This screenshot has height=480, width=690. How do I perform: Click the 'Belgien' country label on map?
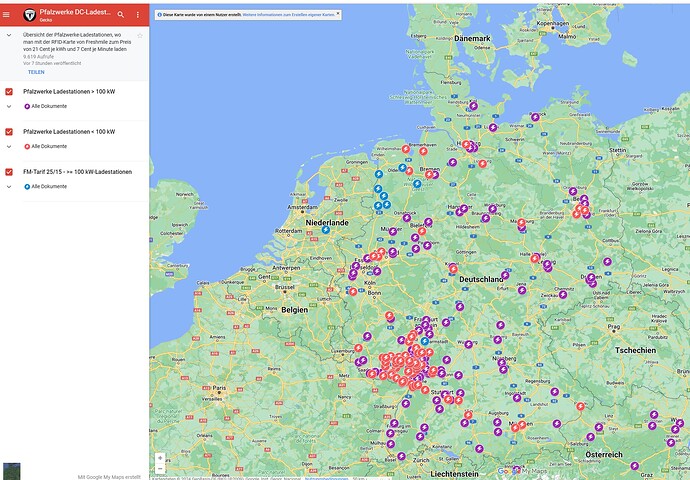coord(294,310)
